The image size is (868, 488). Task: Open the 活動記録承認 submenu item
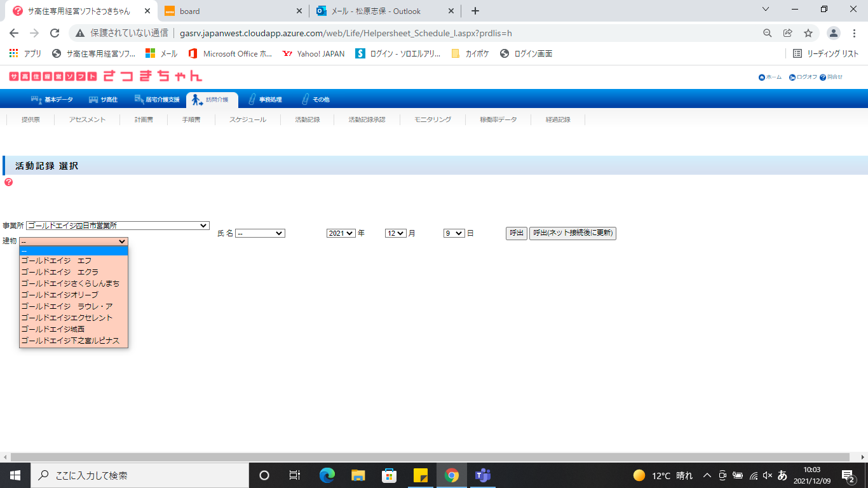pyautogui.click(x=367, y=119)
